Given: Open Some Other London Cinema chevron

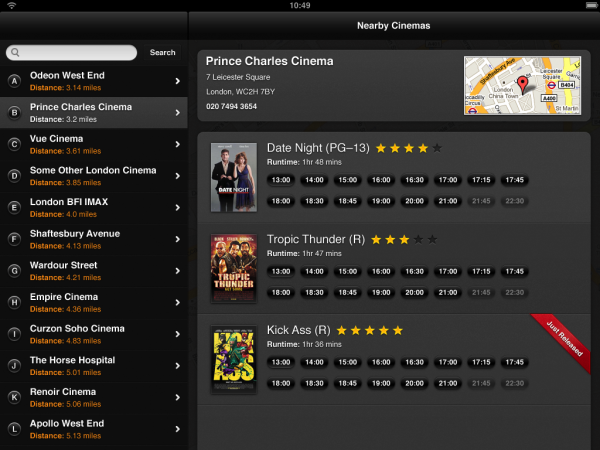Looking at the screenshot, I should (x=178, y=176).
